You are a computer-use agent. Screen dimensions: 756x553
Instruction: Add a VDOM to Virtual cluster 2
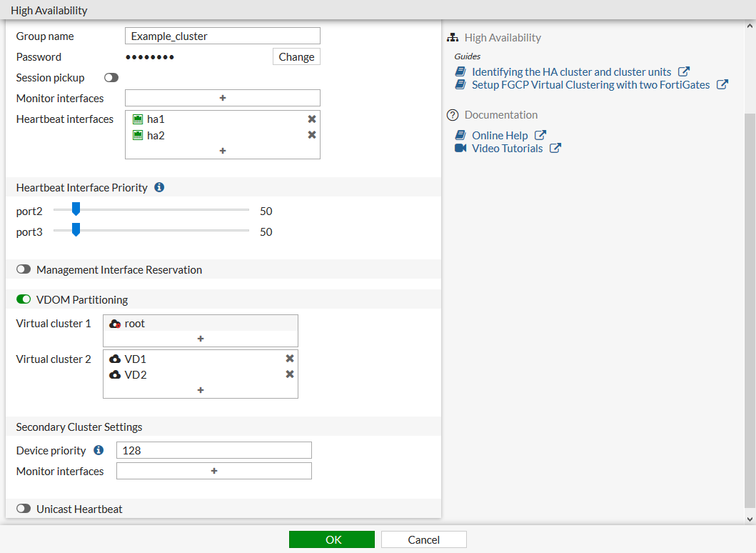pos(201,390)
